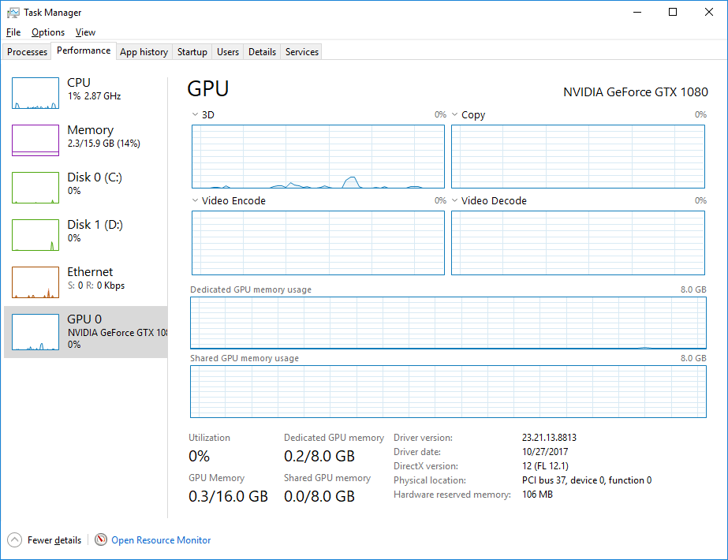
Task: Click the Resource Monitor icon
Action: 101,539
